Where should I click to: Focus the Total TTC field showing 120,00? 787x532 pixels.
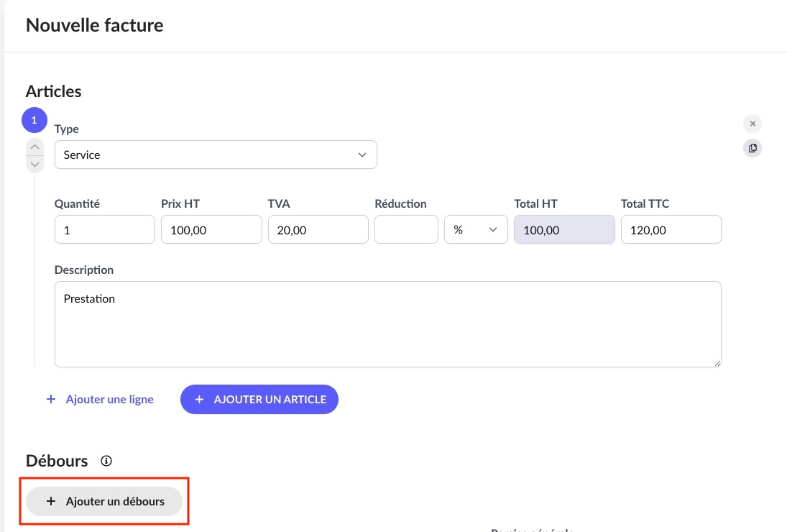tap(671, 229)
